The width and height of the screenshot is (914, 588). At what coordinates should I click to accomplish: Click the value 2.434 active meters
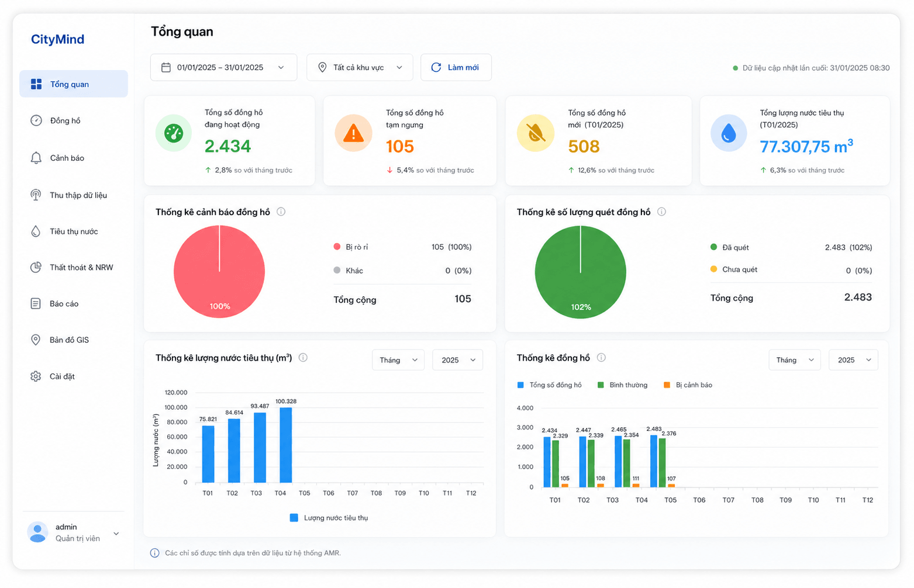point(227,146)
